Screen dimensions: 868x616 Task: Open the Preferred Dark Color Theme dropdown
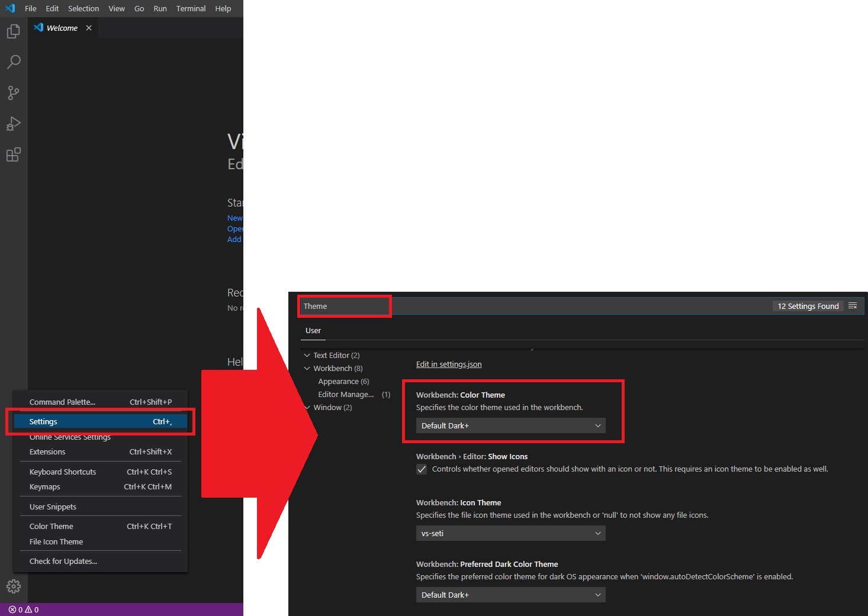click(511, 595)
